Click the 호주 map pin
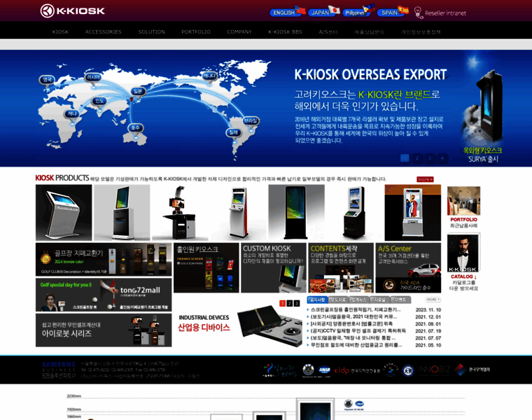 [x=136, y=128]
